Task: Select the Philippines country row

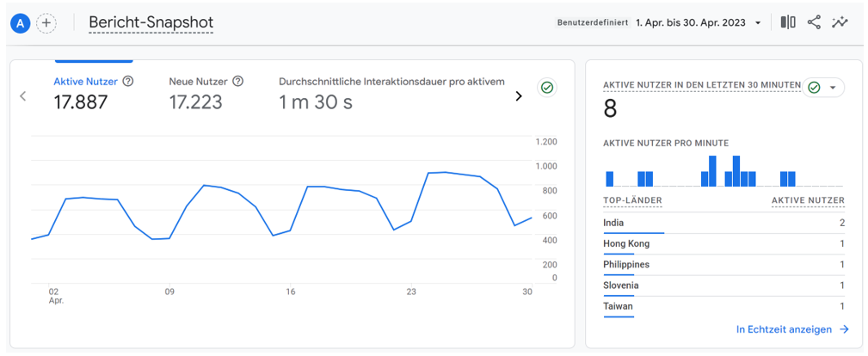Action: (x=724, y=265)
